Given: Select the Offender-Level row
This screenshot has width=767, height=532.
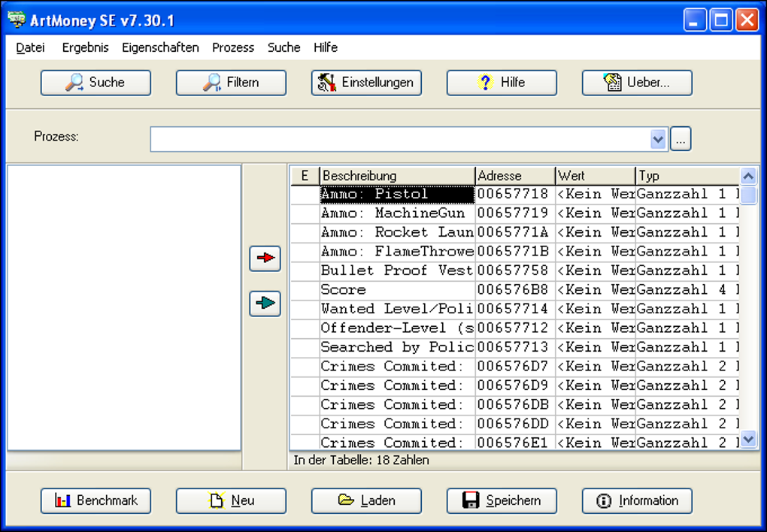Looking at the screenshot, I should tap(515, 328).
